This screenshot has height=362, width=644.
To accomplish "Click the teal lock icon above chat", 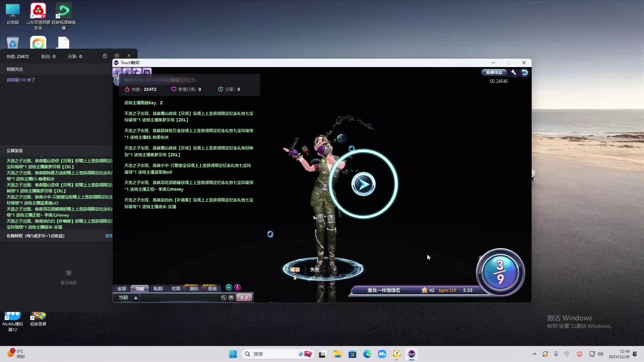I will coord(229,287).
